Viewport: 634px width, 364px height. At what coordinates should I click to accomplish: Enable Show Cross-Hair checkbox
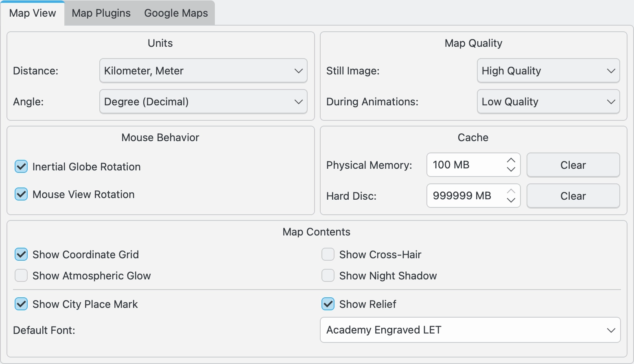[328, 255]
